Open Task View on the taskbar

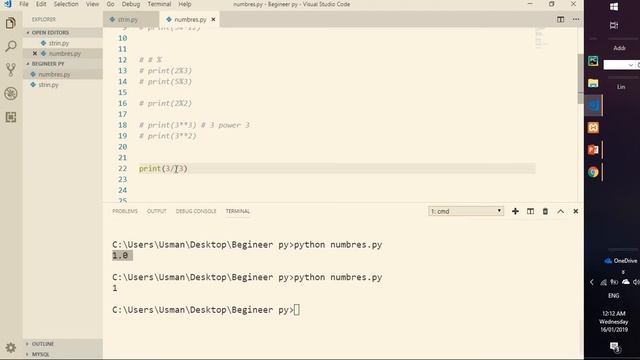coord(613,25)
